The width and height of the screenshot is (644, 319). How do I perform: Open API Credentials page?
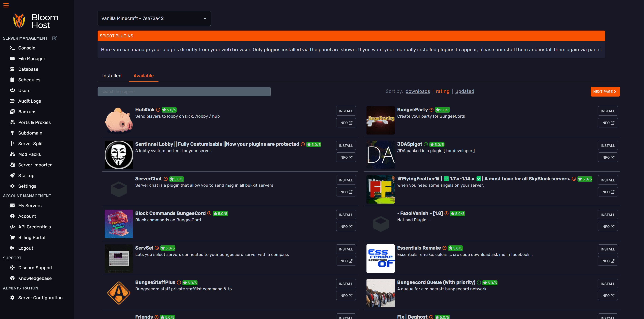point(34,227)
